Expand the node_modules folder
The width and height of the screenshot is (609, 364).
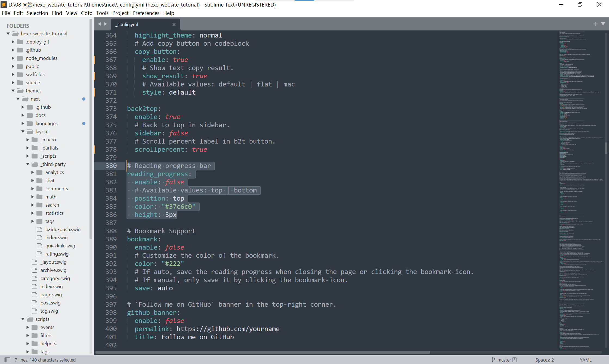tap(13, 58)
